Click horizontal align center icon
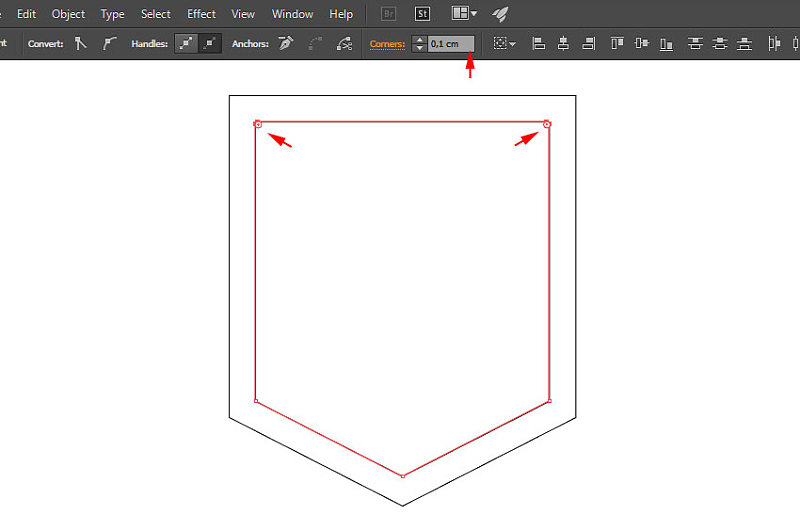Image resolution: width=800 pixels, height=531 pixels. pos(563,44)
